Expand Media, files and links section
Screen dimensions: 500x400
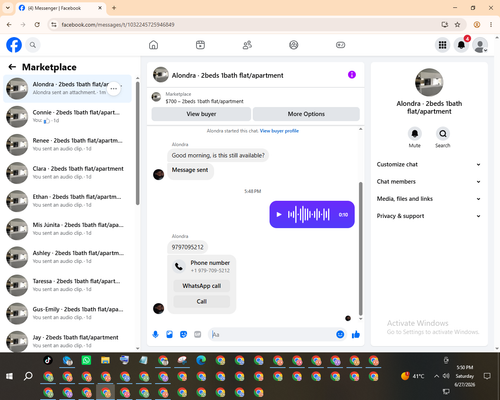pyautogui.click(x=429, y=199)
